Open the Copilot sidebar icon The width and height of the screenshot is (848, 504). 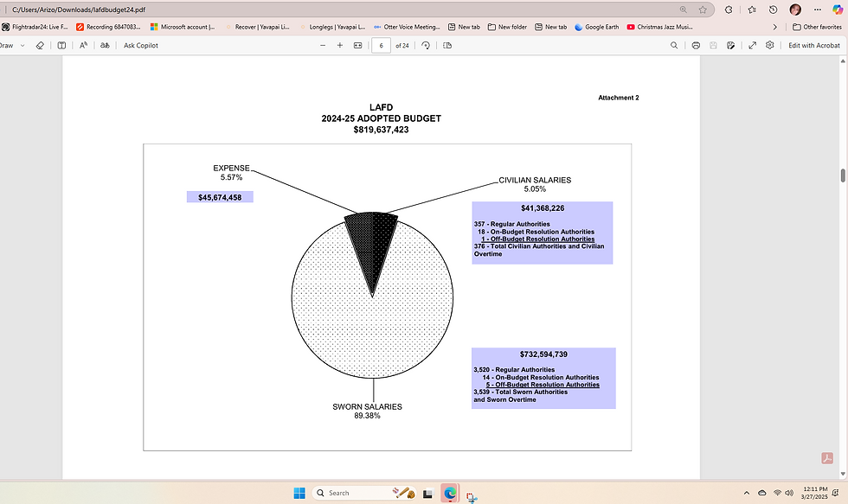pyautogui.click(x=838, y=10)
